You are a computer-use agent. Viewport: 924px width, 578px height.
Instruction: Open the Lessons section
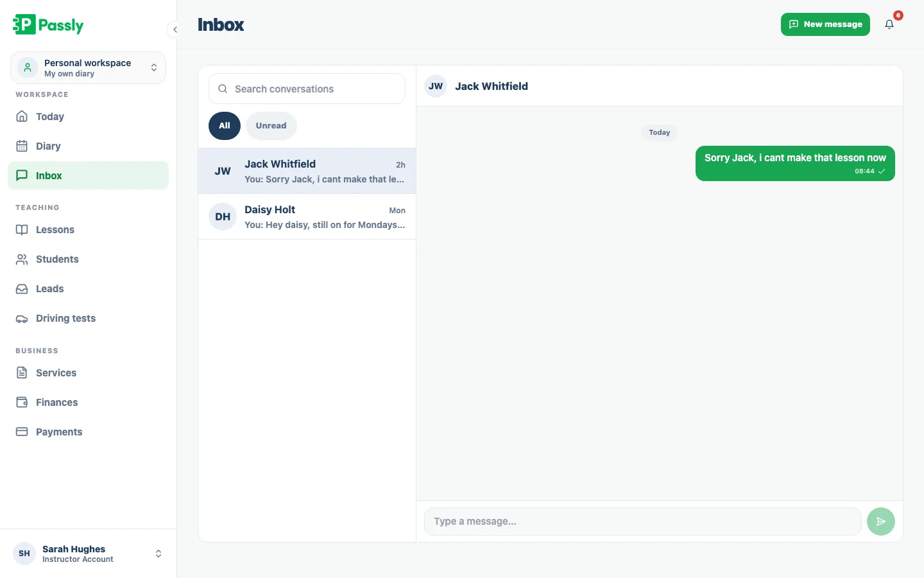[88, 229]
